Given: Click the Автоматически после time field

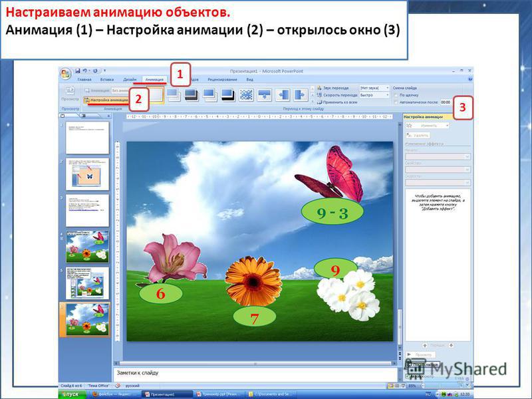Looking at the screenshot, I should point(446,102).
